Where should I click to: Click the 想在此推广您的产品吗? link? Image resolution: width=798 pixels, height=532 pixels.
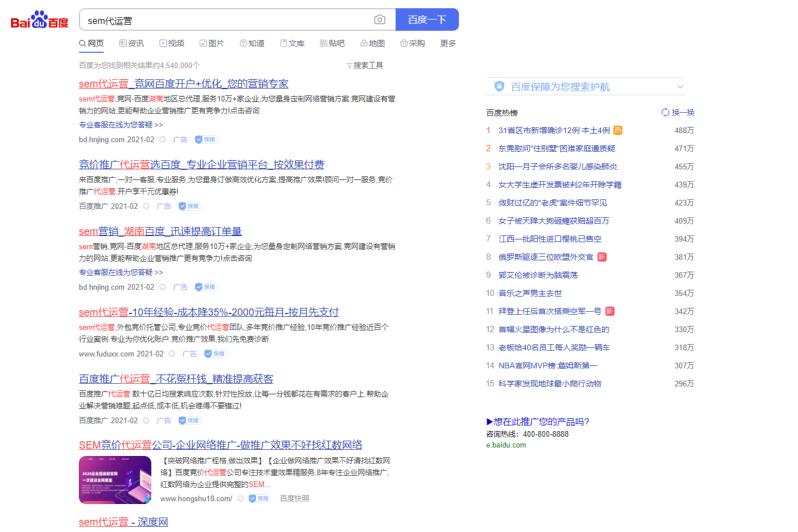coord(537,422)
